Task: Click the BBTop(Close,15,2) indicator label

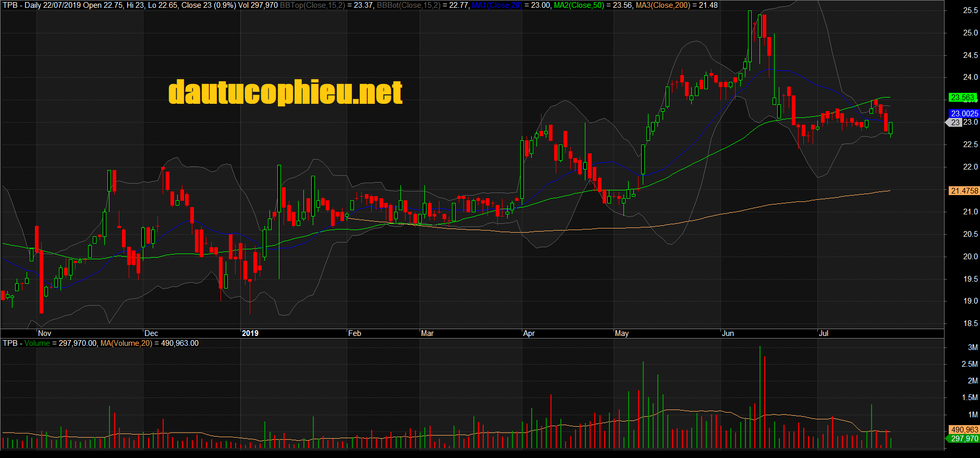Action: [312, 5]
